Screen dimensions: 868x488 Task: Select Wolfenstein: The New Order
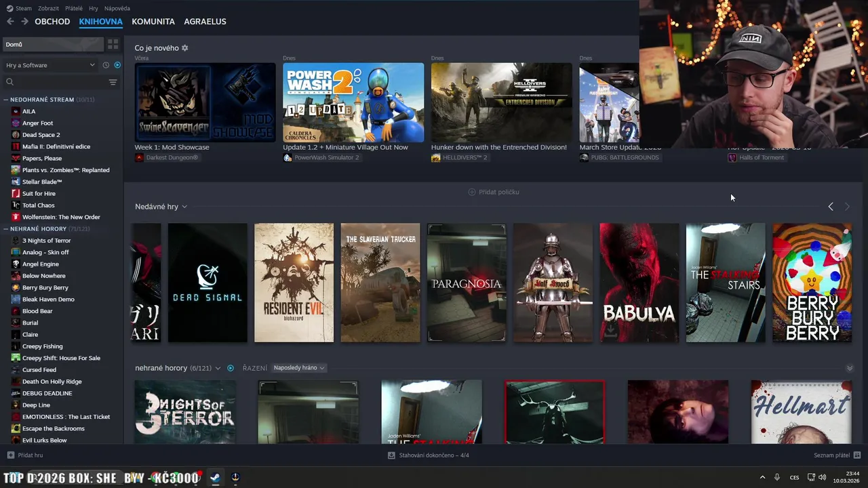pyautogui.click(x=61, y=217)
